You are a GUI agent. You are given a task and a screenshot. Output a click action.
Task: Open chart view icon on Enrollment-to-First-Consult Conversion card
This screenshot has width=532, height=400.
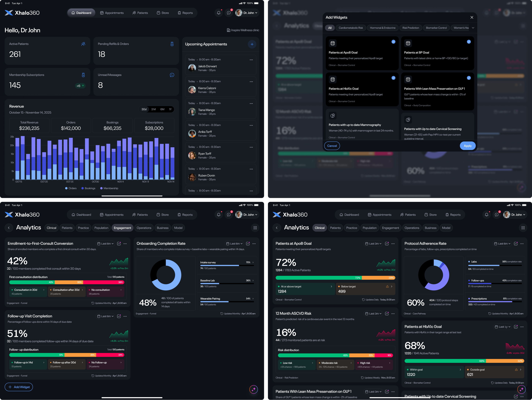pos(119,244)
